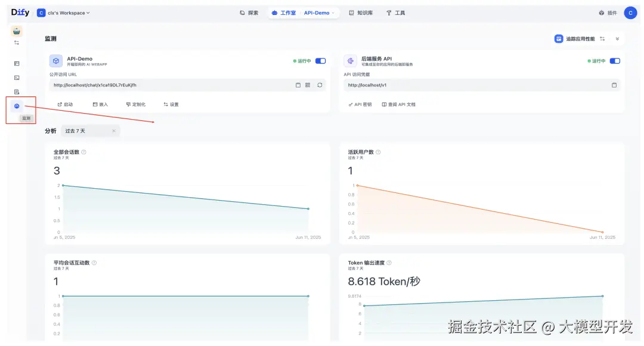The height and width of the screenshot is (346, 644).
Task: Open the 插件 plugins icon in top bar
Action: [x=607, y=12]
